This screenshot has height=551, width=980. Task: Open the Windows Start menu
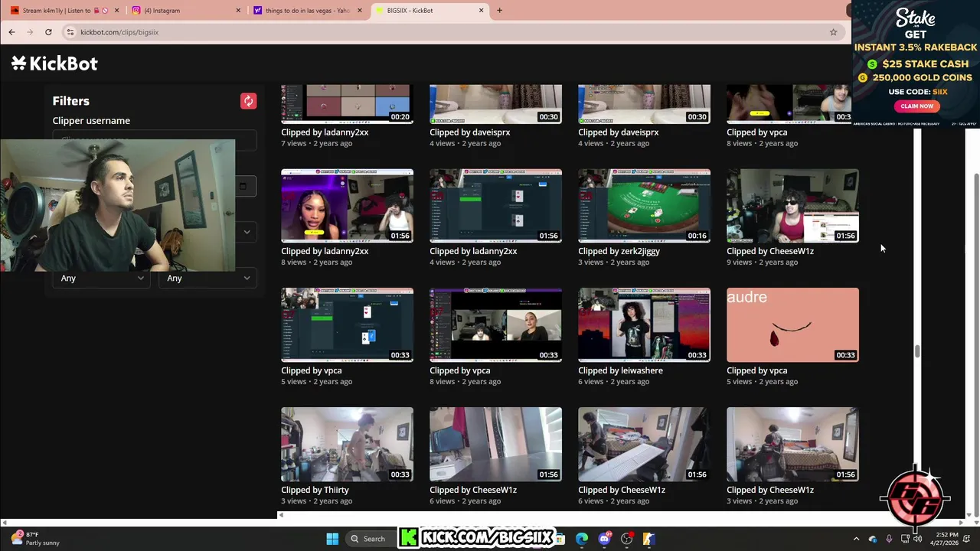tap(332, 539)
